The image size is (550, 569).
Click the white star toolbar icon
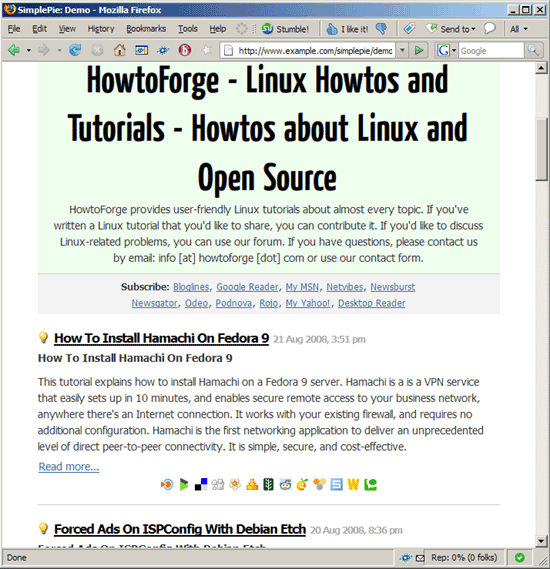click(x=206, y=50)
